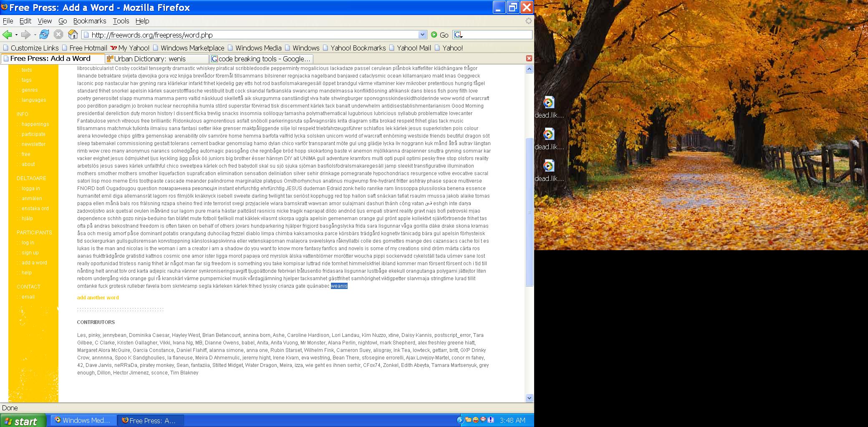Screen dimensions: 868x427
Task: Click the Back navigation arrow
Action: click(x=7, y=35)
